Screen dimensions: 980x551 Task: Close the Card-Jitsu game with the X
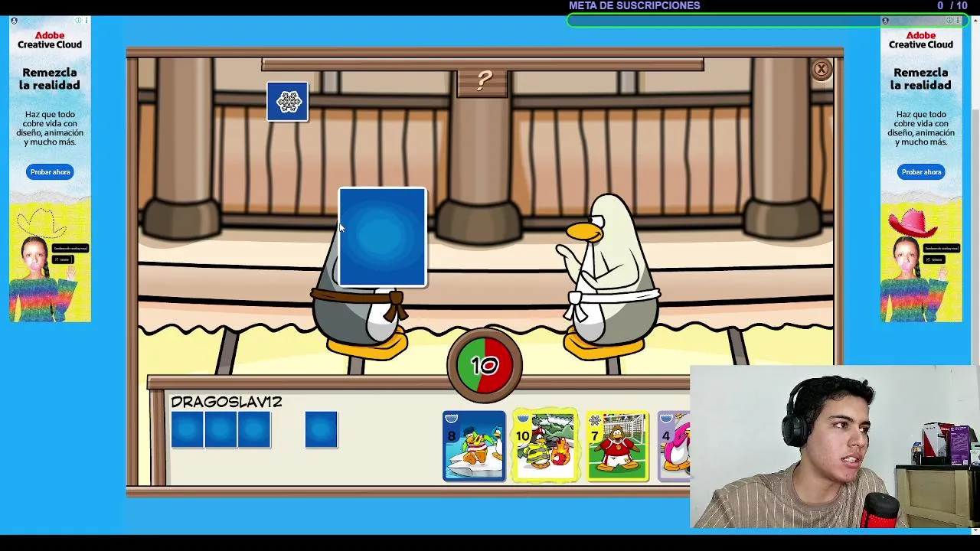[821, 70]
